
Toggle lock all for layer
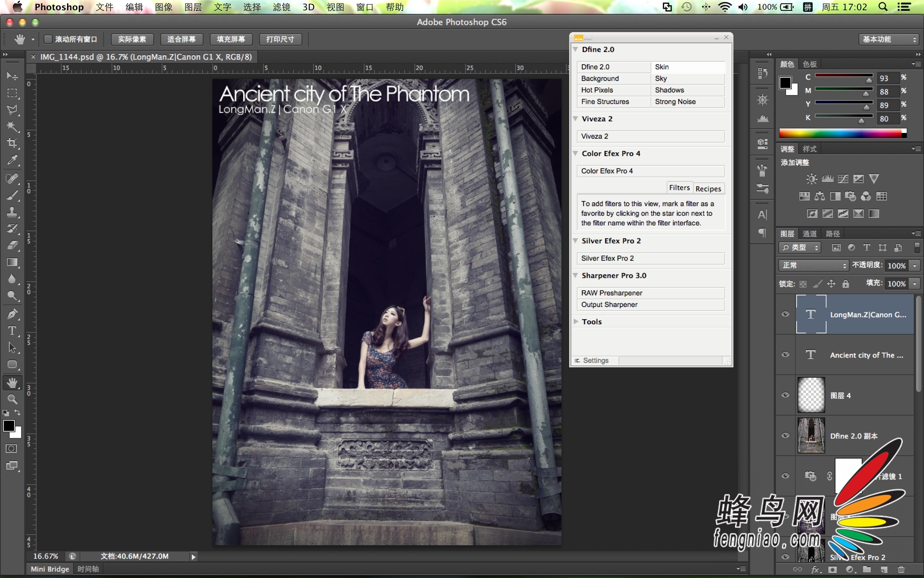[846, 284]
